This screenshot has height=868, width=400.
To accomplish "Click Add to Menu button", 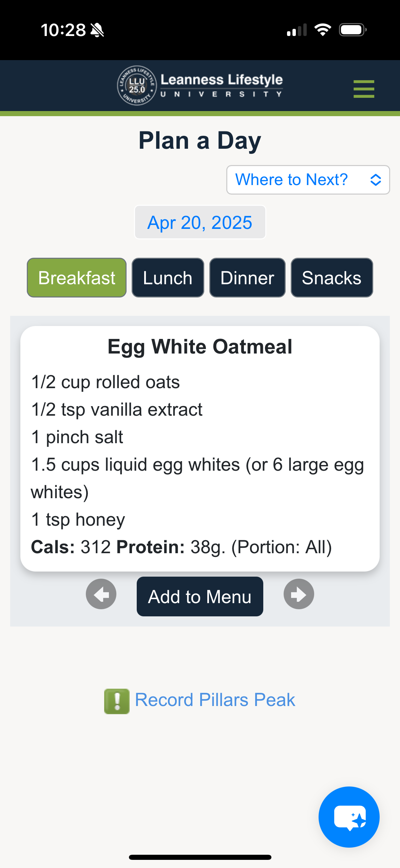I will pyautogui.click(x=200, y=596).
